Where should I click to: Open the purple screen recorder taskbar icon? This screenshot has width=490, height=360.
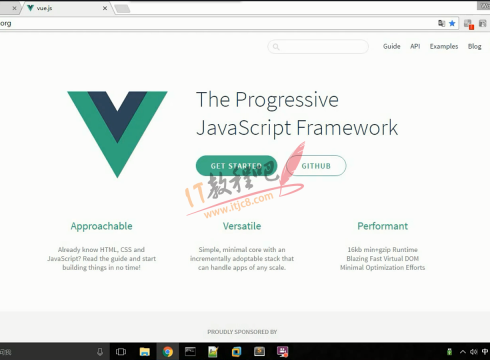tap(283, 352)
